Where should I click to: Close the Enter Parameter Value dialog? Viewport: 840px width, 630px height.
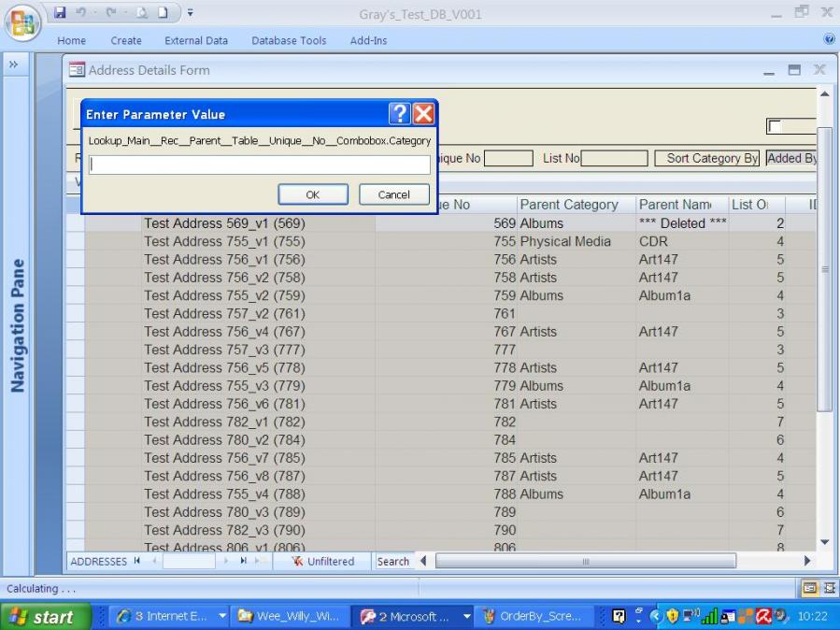click(x=424, y=114)
